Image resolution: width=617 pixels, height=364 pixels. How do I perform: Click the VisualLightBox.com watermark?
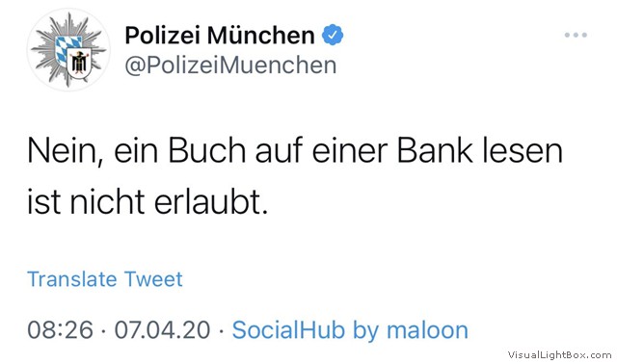(559, 355)
